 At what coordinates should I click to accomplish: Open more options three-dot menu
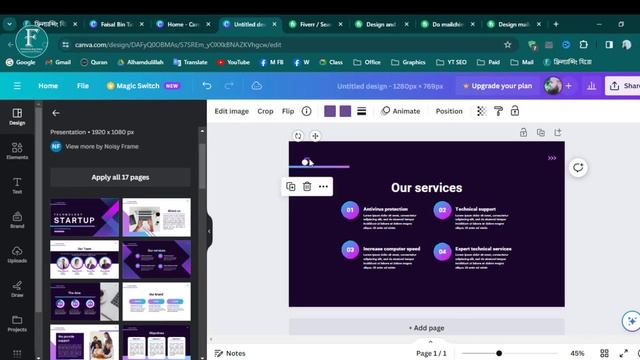[x=323, y=187]
